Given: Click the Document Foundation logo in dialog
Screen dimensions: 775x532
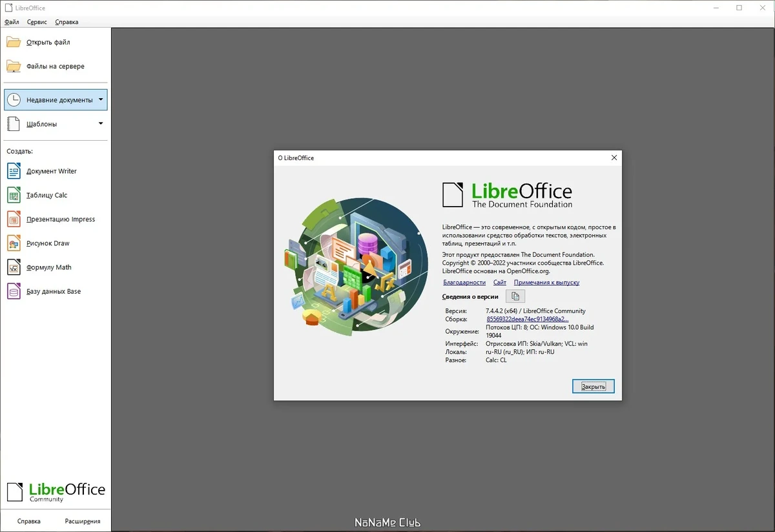Looking at the screenshot, I should [x=507, y=195].
